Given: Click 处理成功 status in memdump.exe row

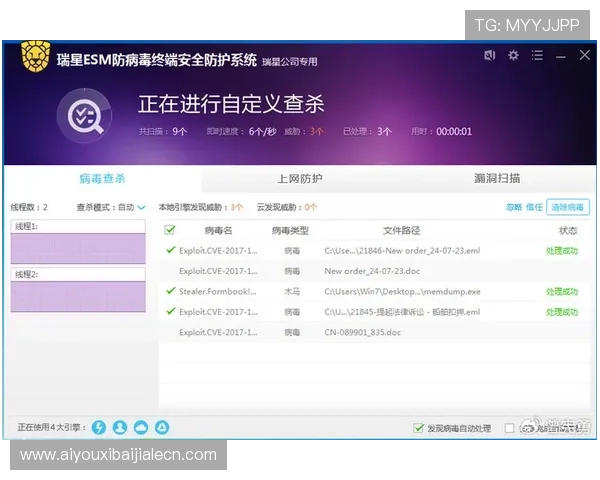Looking at the screenshot, I should 562,292.
